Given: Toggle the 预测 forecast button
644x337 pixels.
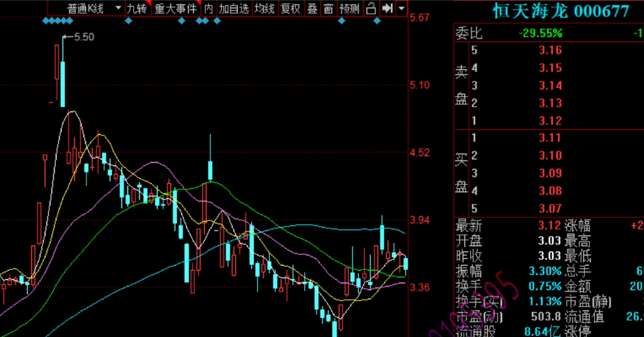Looking at the screenshot, I should click(x=349, y=8).
